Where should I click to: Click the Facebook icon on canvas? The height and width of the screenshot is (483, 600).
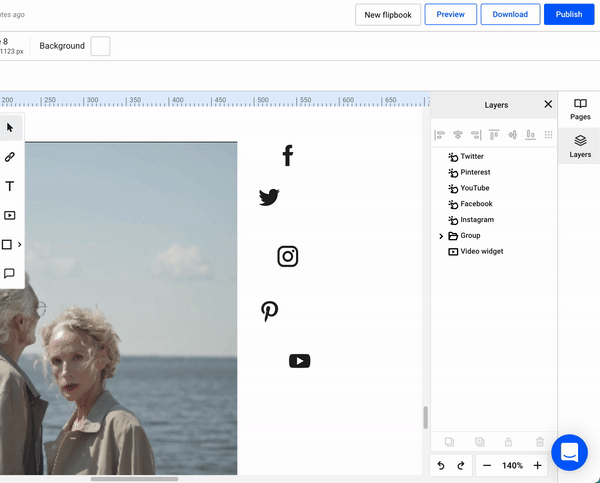288,155
